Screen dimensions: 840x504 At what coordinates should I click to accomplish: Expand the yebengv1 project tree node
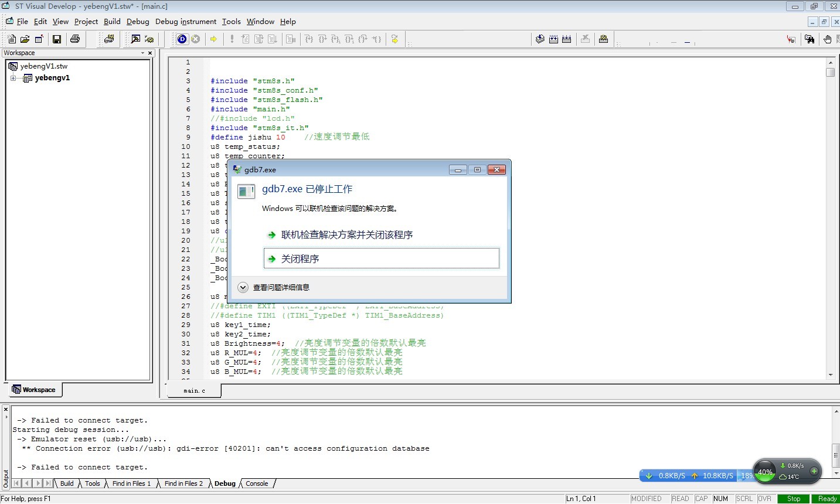(13, 78)
